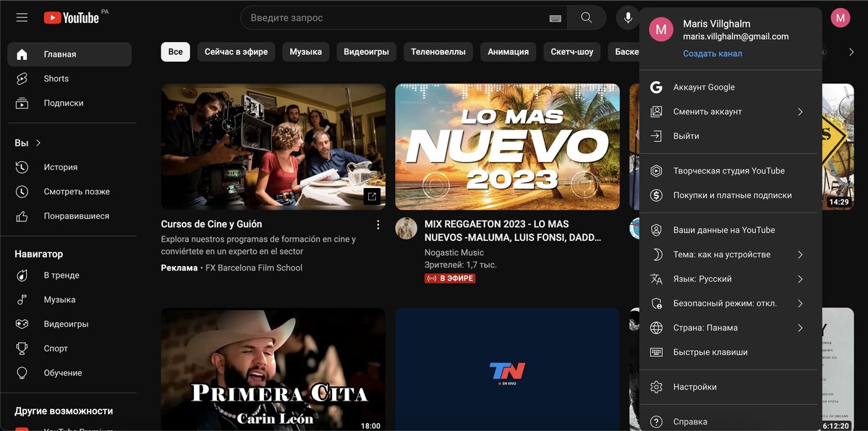Start voice search with the microphone
The width and height of the screenshot is (868, 431).
(x=628, y=18)
